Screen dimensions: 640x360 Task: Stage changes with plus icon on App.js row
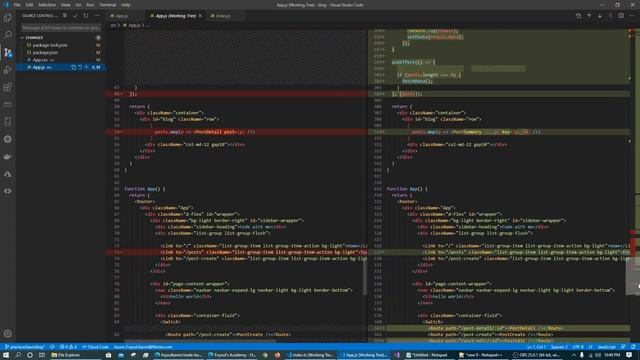tap(87, 67)
